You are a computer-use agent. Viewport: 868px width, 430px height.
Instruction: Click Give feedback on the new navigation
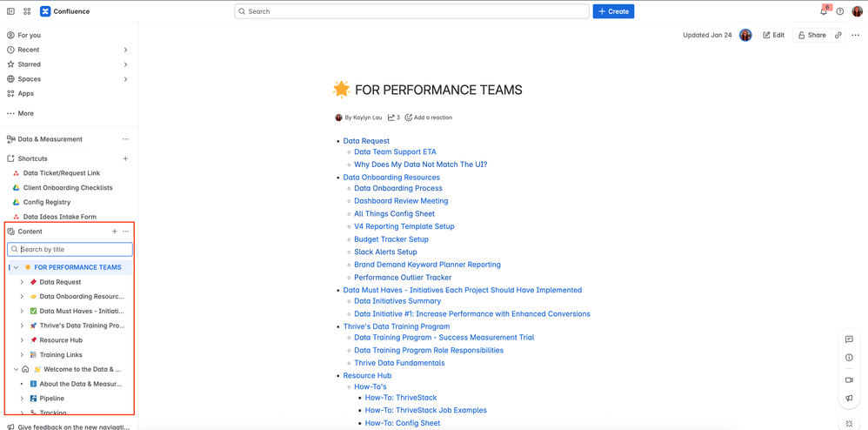click(x=70, y=427)
